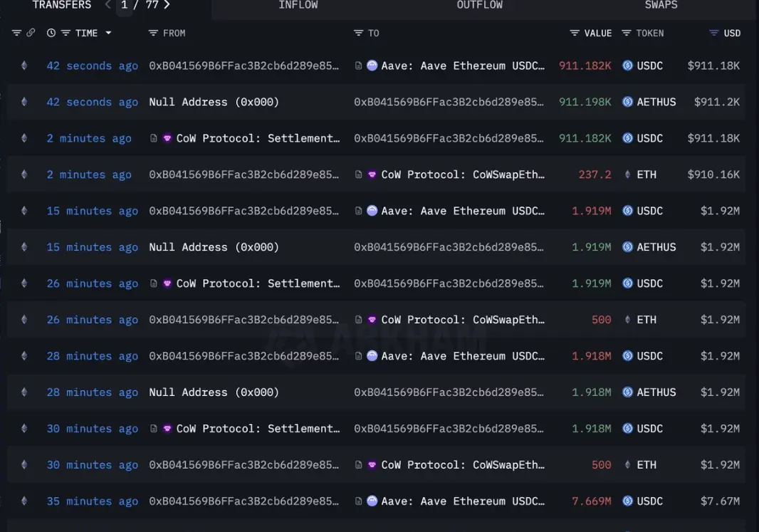Open the TIME column filter icon
This screenshot has width=759, height=532.
pyautogui.click(x=66, y=33)
